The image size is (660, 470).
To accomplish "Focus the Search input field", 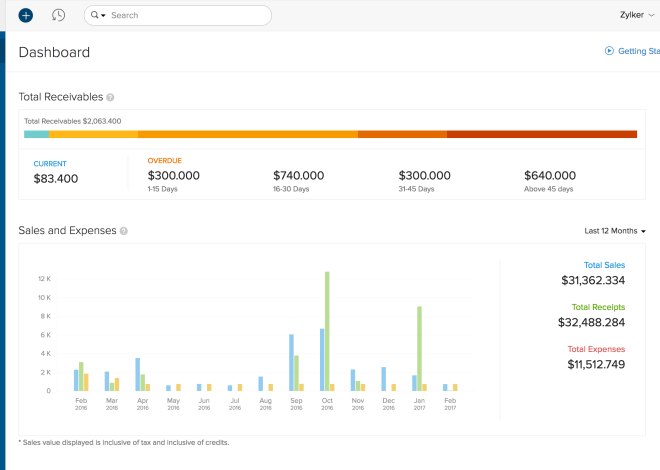I will click(x=178, y=16).
